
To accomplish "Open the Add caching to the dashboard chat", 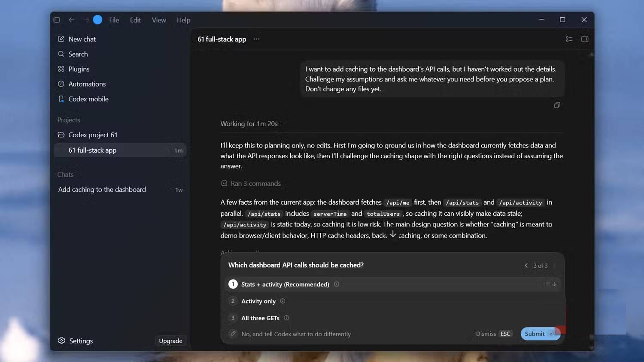I will coord(120,190).
